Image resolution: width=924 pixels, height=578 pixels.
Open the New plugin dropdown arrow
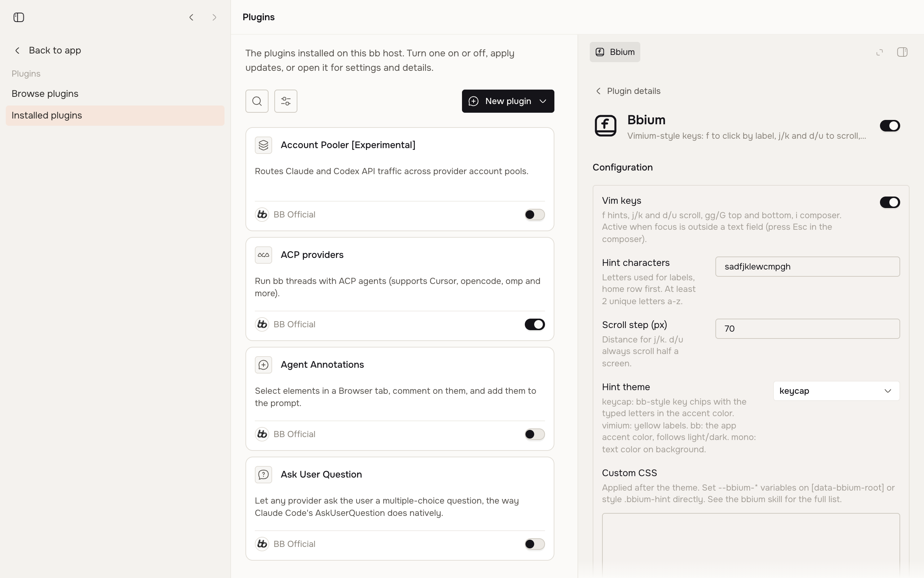(543, 101)
